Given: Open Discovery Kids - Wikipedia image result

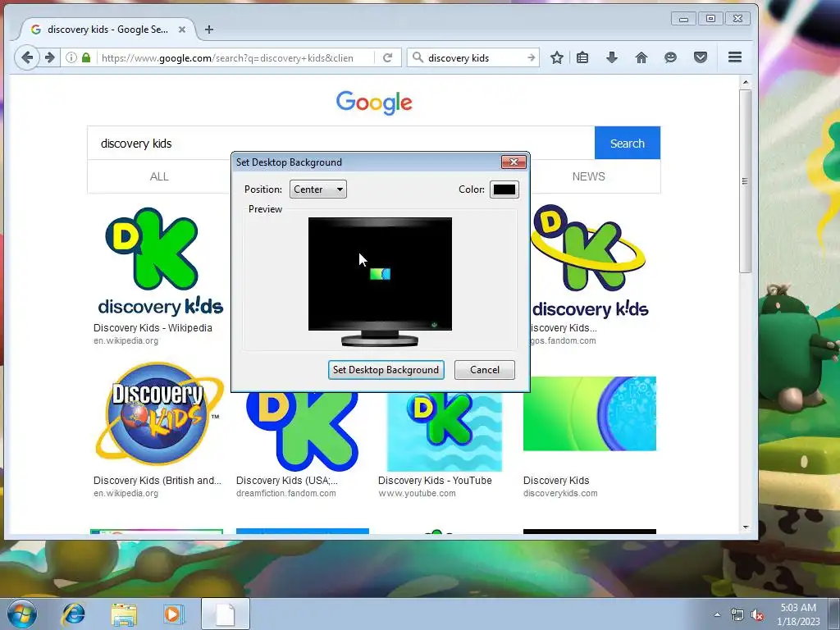Looking at the screenshot, I should [x=160, y=262].
